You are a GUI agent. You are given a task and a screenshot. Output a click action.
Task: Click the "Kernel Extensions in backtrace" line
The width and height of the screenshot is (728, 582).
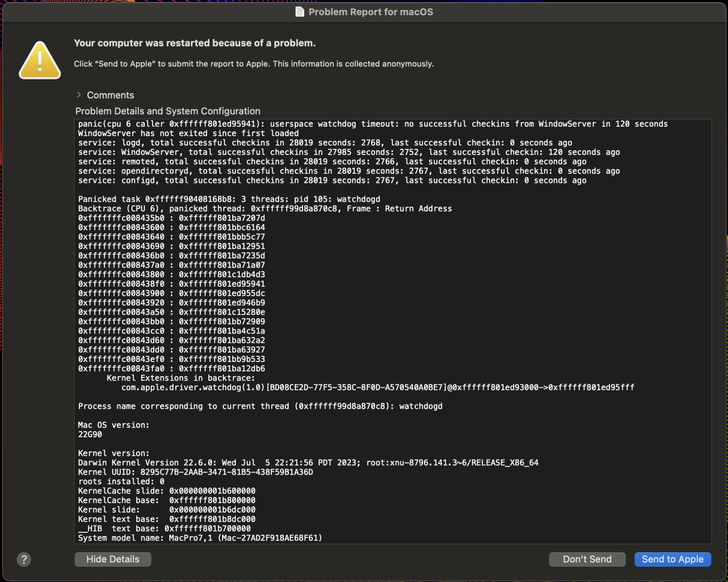[x=181, y=378]
